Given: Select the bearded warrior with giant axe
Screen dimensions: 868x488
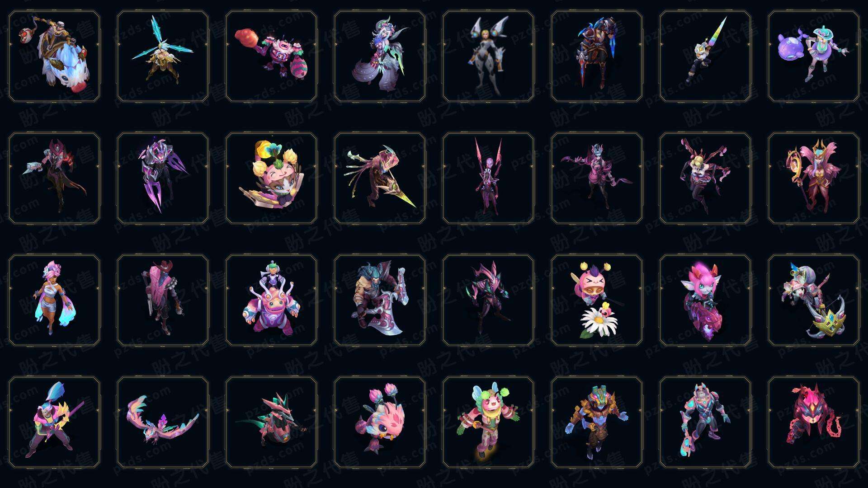Looking at the screenshot, I should (380, 300).
